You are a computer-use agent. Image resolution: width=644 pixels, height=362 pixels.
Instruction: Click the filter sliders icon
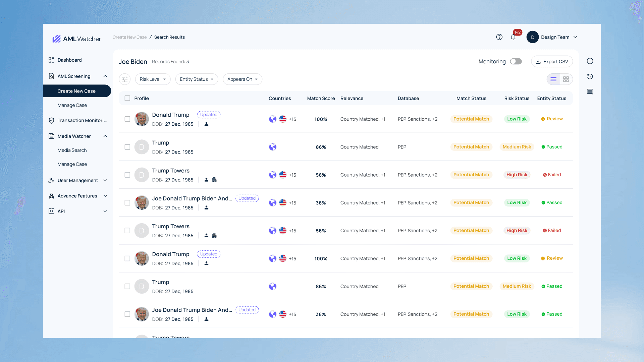pos(124,79)
